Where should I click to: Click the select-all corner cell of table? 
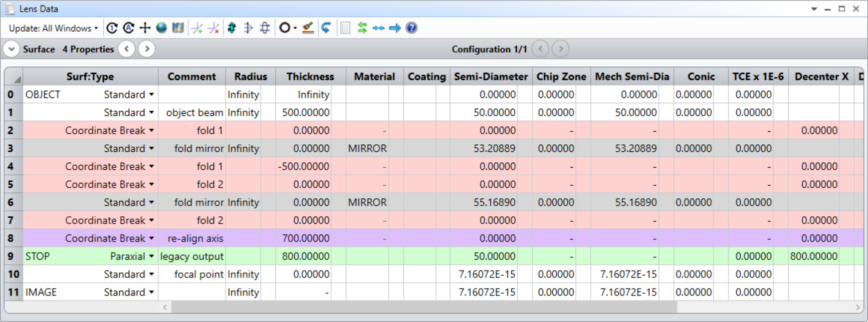coord(14,76)
